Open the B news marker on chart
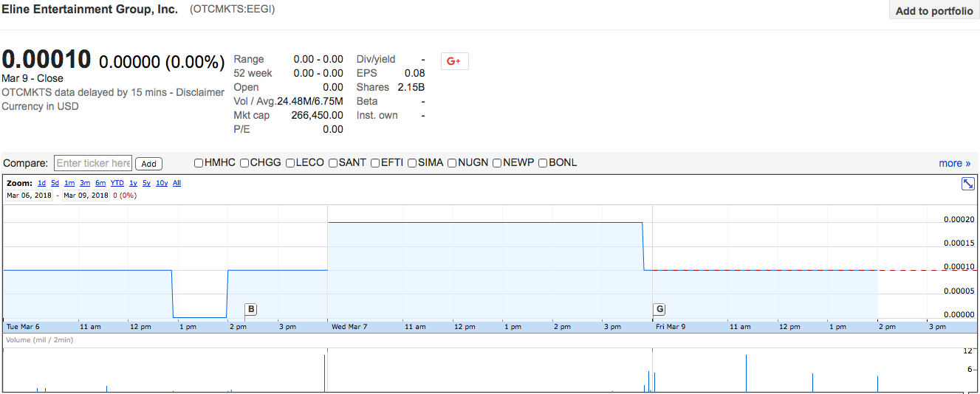Viewport: 980px width, 394px height. (x=251, y=309)
